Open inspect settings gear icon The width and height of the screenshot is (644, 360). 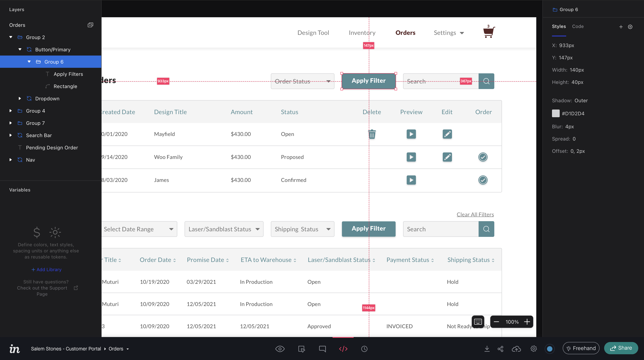pyautogui.click(x=630, y=27)
